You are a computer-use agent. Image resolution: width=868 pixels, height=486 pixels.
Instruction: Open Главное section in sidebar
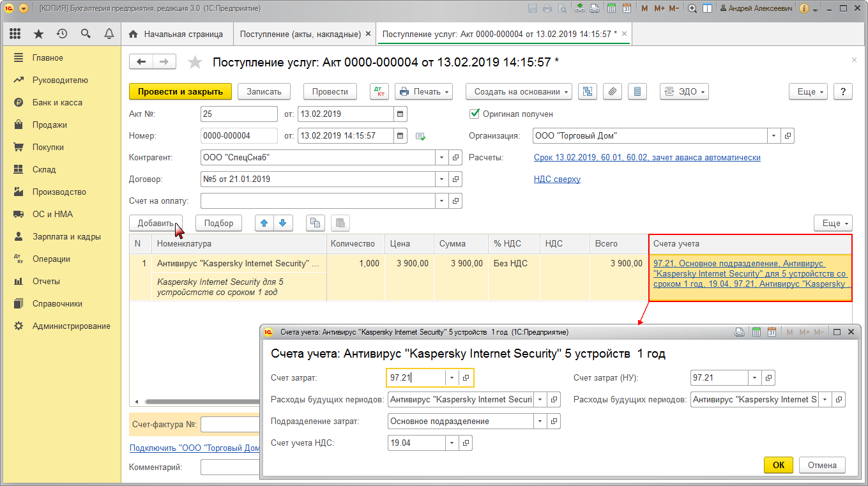(61, 57)
